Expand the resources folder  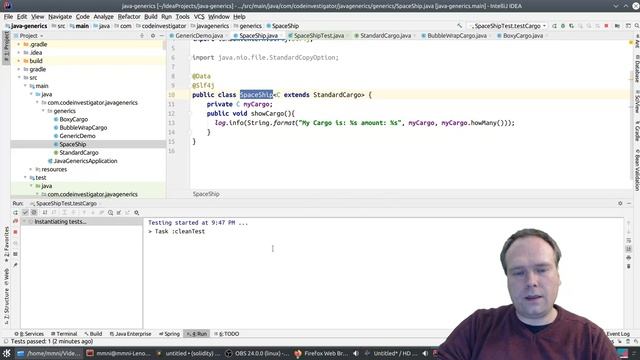pos(31,169)
